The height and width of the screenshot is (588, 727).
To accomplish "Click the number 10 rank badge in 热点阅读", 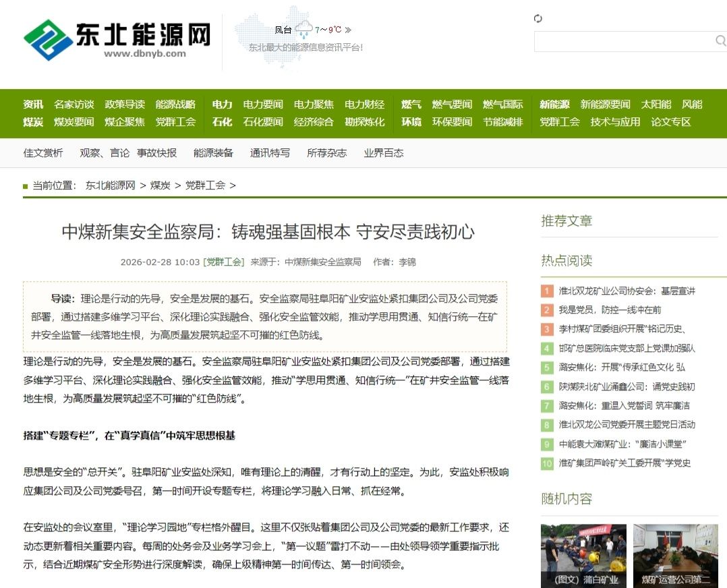I will pos(547,463).
